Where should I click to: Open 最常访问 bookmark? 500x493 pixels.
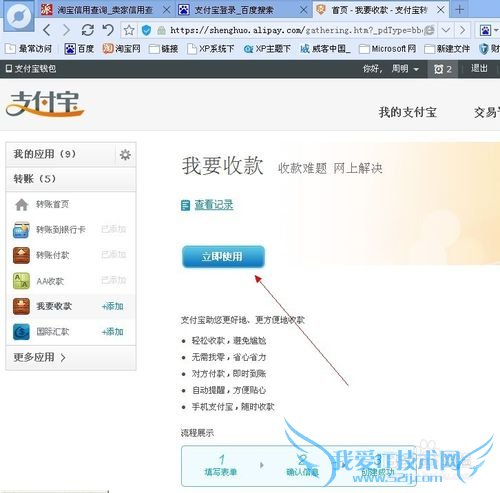point(29,49)
